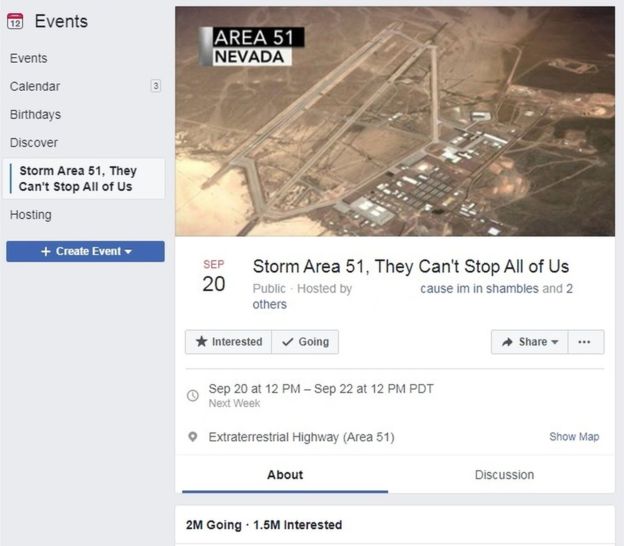Viewport: 624px width, 546px height.
Task: Toggle the Going checkmark button
Action: (x=305, y=342)
